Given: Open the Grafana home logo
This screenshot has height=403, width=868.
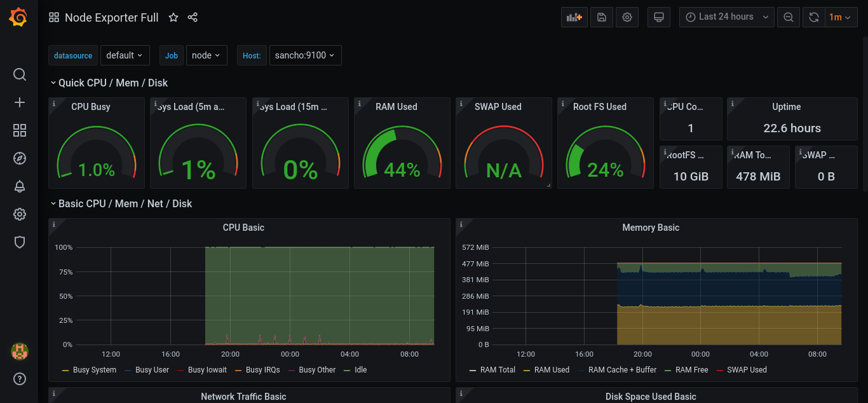Looking at the screenshot, I should pyautogui.click(x=18, y=17).
